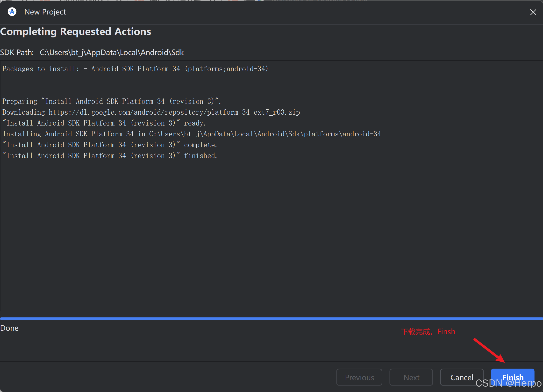
Task: Click the Installing Android SDK Platform line
Action: [x=192, y=134]
